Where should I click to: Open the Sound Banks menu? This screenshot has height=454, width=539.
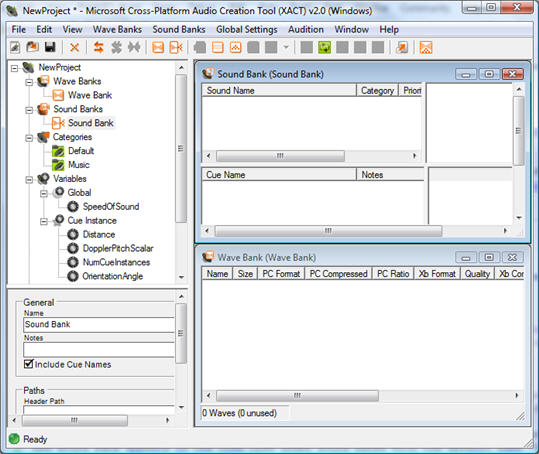pyautogui.click(x=179, y=30)
